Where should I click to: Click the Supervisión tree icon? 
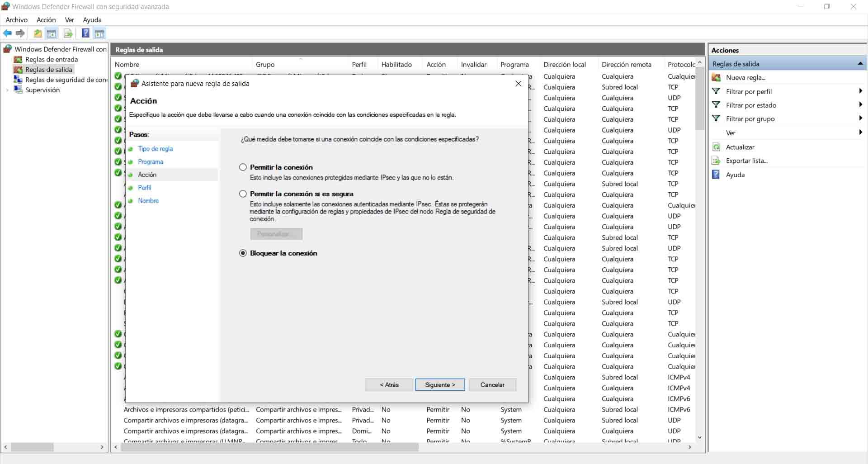point(18,90)
